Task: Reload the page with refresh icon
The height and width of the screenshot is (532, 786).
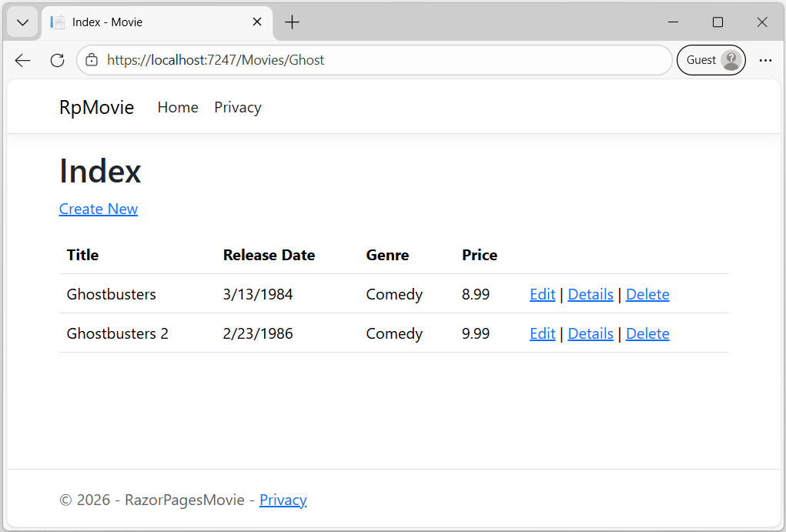Action: [58, 61]
